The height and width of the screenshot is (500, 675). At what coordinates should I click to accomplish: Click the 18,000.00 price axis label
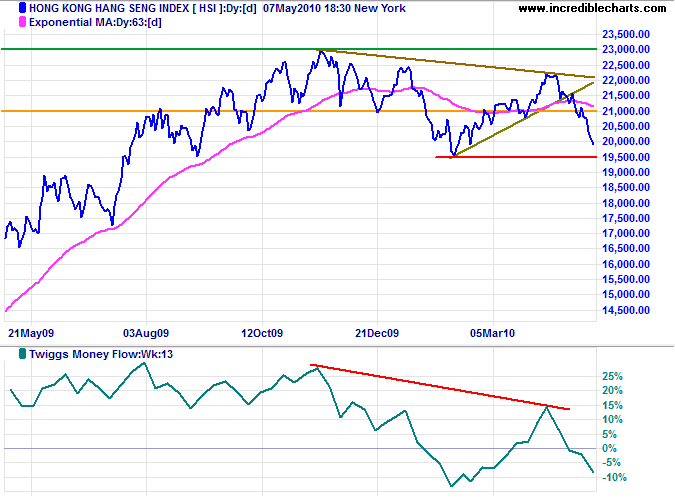pyautogui.click(x=625, y=202)
